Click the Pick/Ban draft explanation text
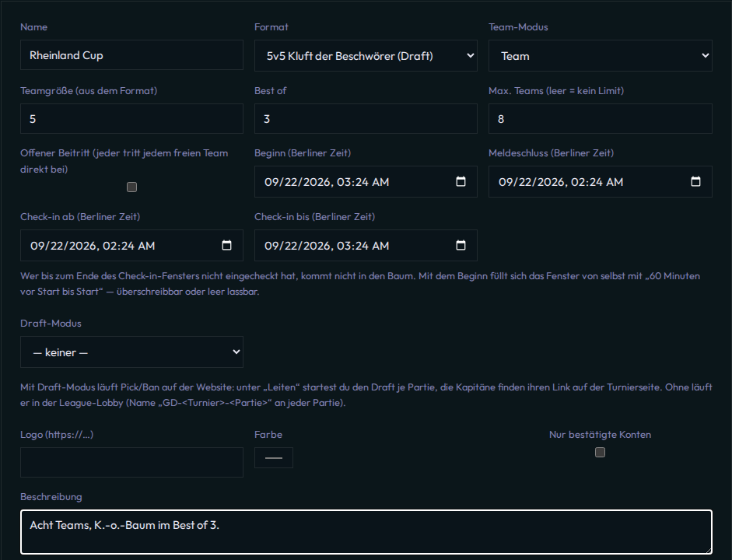 (366, 395)
